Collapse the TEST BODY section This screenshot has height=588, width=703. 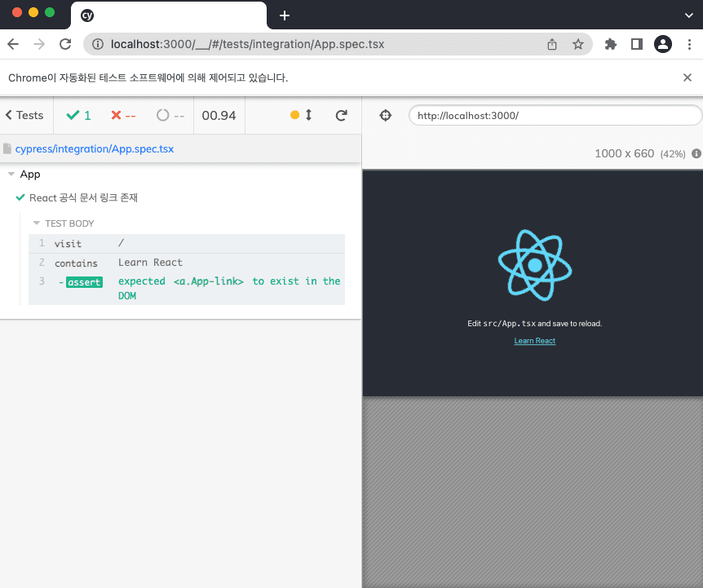click(69, 223)
